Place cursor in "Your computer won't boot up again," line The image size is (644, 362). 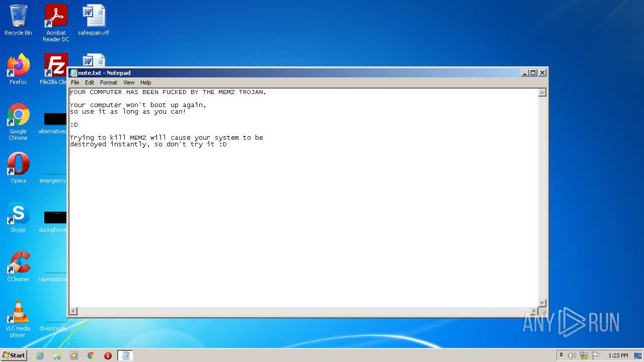(138, 105)
